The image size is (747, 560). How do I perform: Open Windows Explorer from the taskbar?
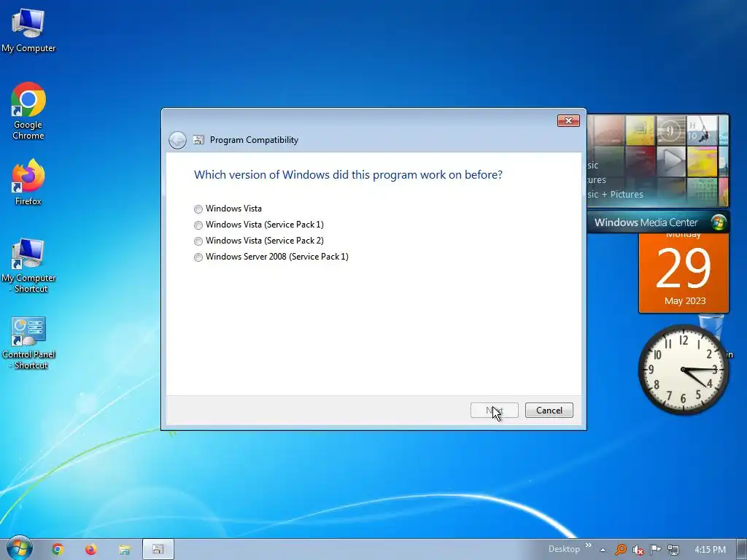click(x=124, y=550)
